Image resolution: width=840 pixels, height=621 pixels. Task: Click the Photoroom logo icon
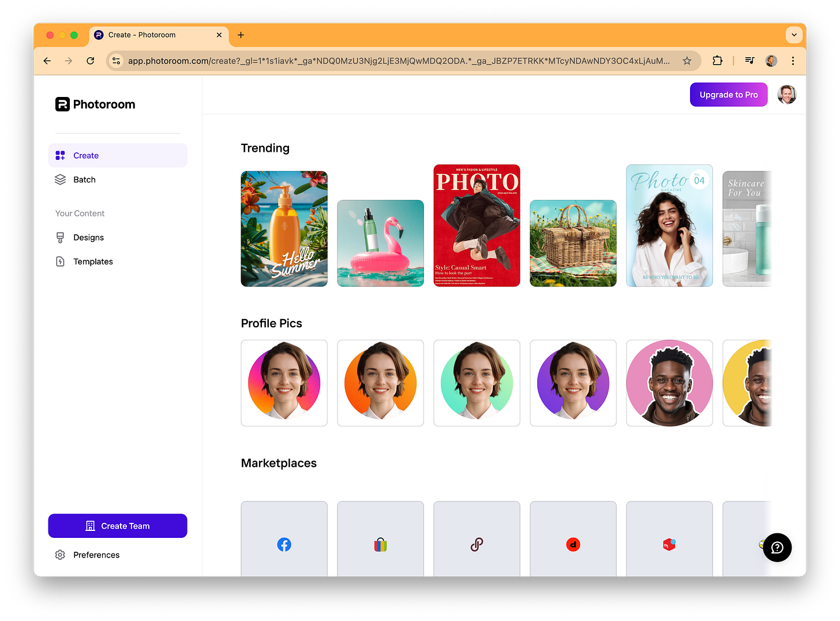tap(62, 104)
